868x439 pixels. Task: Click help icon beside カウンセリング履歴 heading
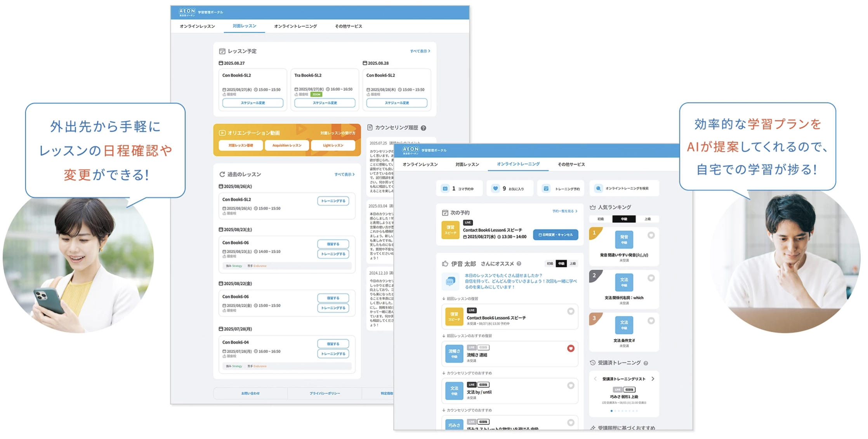(x=424, y=128)
